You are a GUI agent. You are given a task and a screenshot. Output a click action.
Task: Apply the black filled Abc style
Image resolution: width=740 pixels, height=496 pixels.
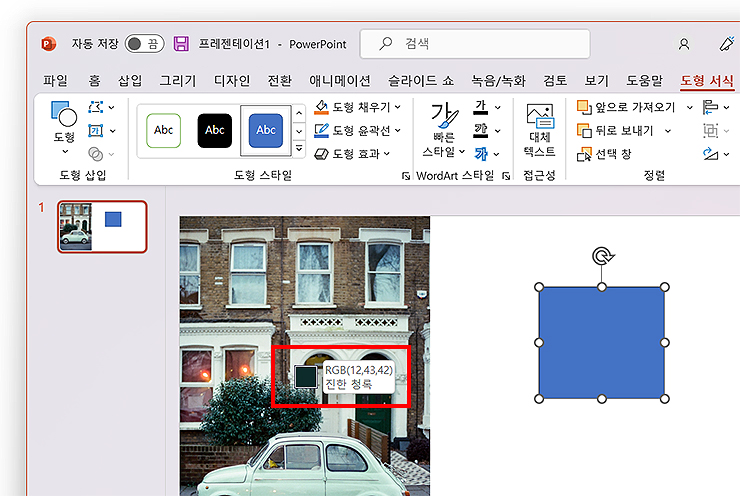tap(215, 131)
